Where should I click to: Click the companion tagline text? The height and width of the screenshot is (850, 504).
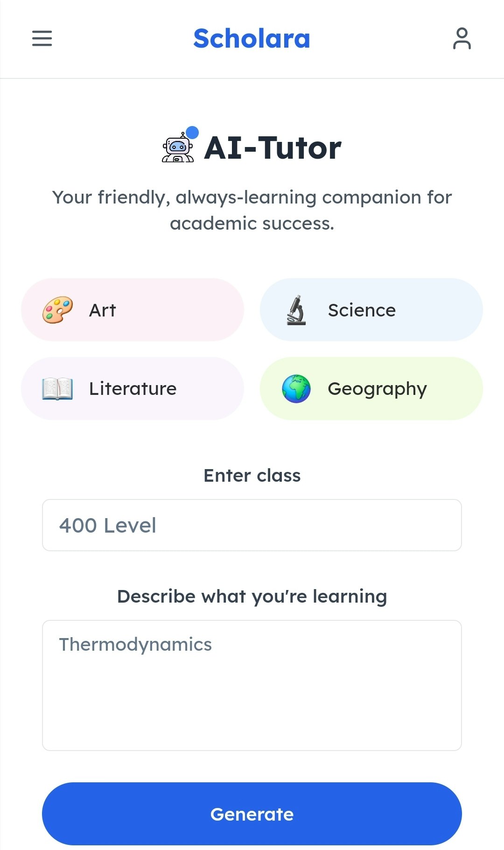252,211
